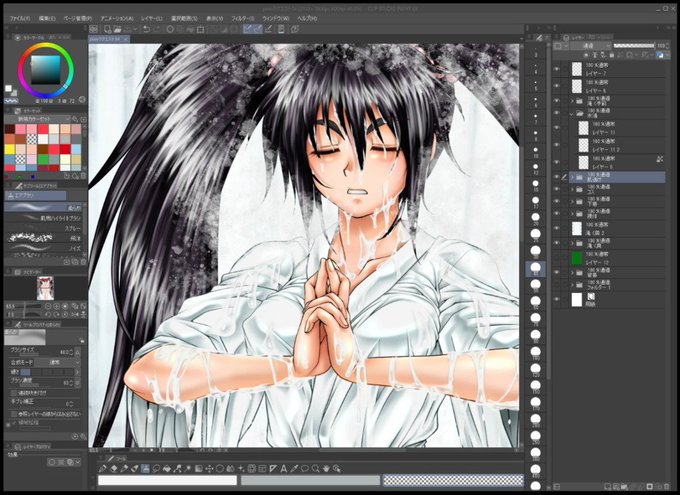Image resolution: width=680 pixels, height=495 pixels.
Task: Open the ファイル(F) menu
Action: point(20,19)
